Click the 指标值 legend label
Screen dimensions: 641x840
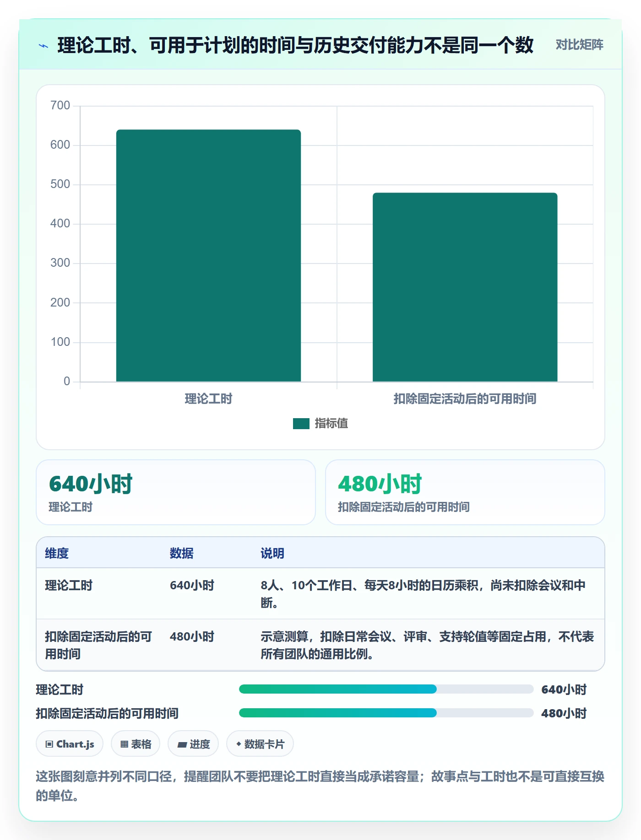pos(331,424)
